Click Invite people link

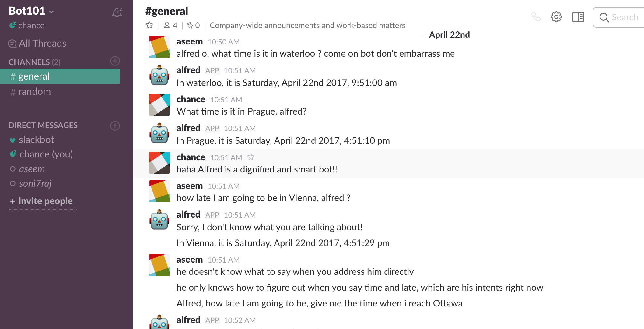[45, 201]
